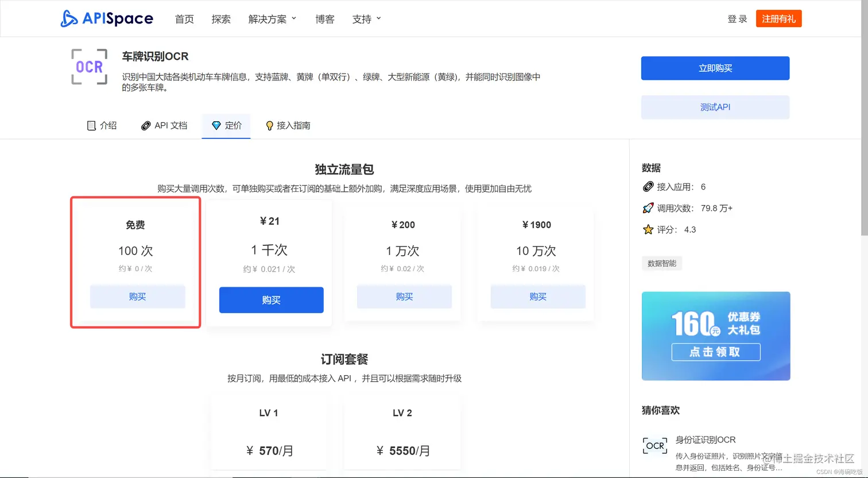Screen dimensions: 868x478
Task: Select 首页 in the top navigation
Action: tap(184, 18)
